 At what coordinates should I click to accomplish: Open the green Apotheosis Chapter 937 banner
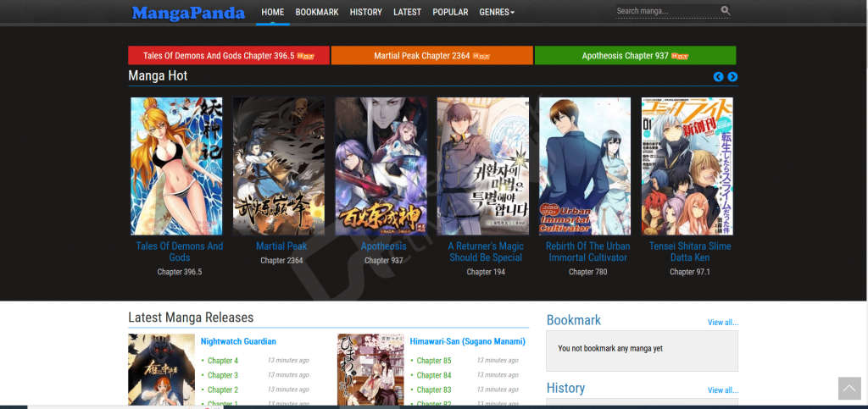635,55
